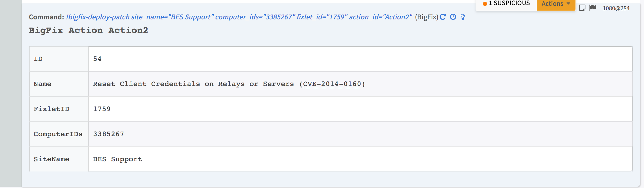The image size is (644, 188).
Task: Click the 1 SUSPICIOUS indicator label
Action: (x=509, y=3)
